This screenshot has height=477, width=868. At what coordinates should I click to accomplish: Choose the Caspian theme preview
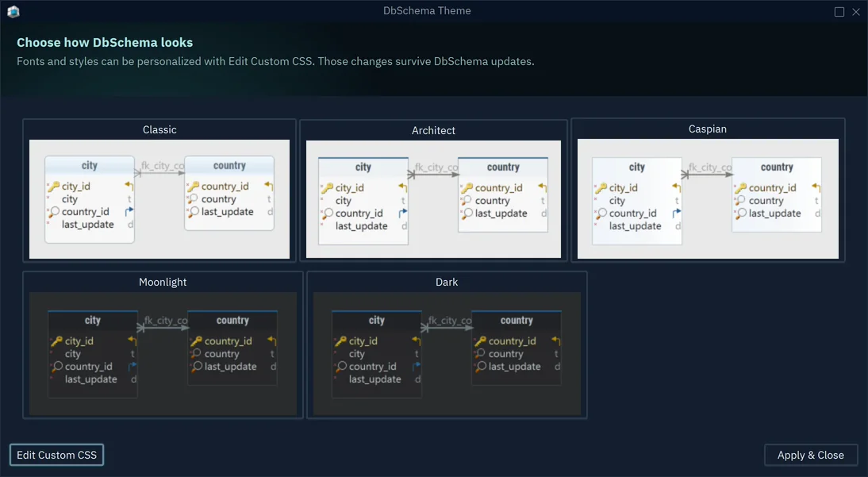[708, 199]
